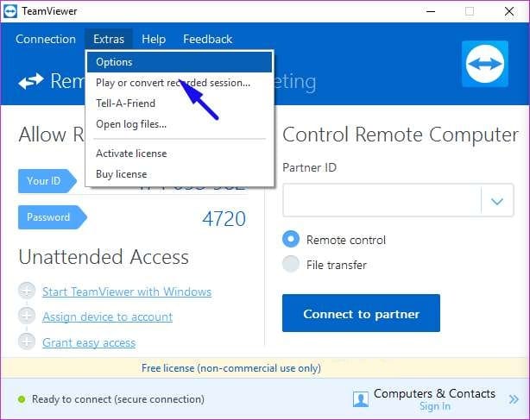Select the Remote control radio button
The width and height of the screenshot is (530, 420).
[x=291, y=239]
